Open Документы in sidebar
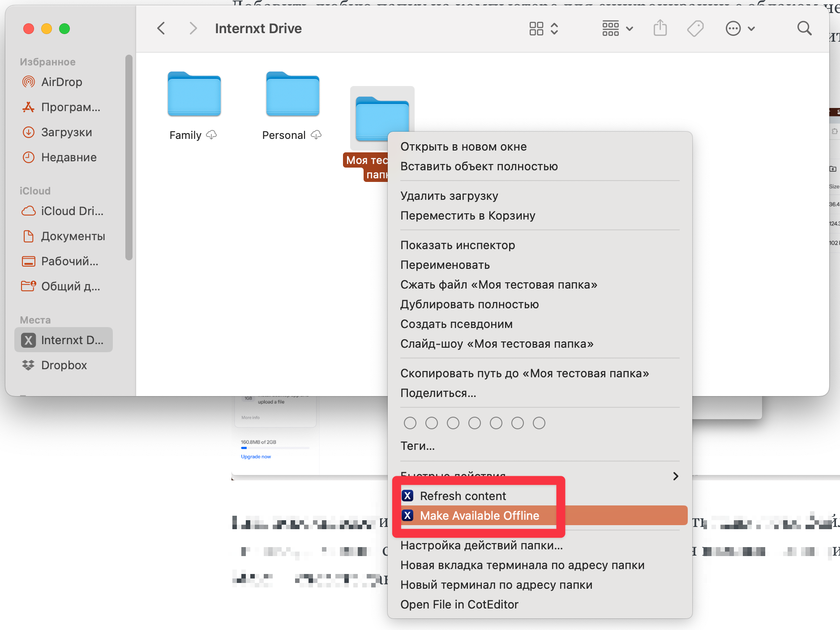Image resolution: width=840 pixels, height=630 pixels. 64,236
